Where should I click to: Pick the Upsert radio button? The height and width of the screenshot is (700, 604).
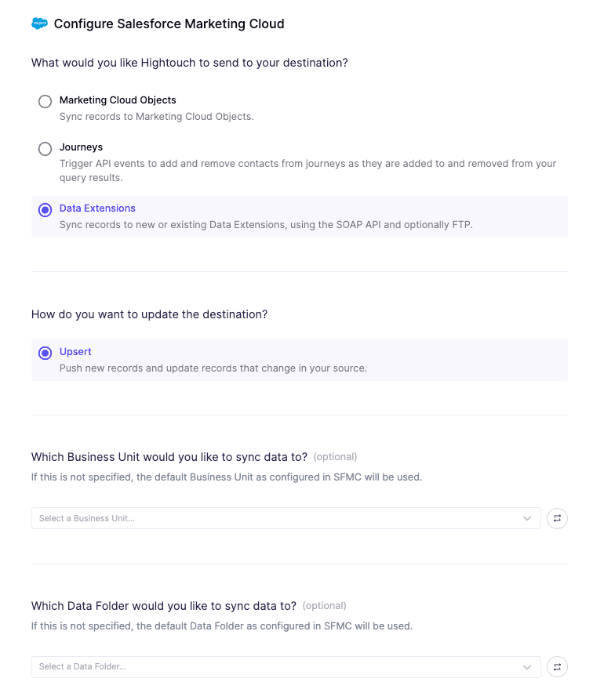(45, 353)
